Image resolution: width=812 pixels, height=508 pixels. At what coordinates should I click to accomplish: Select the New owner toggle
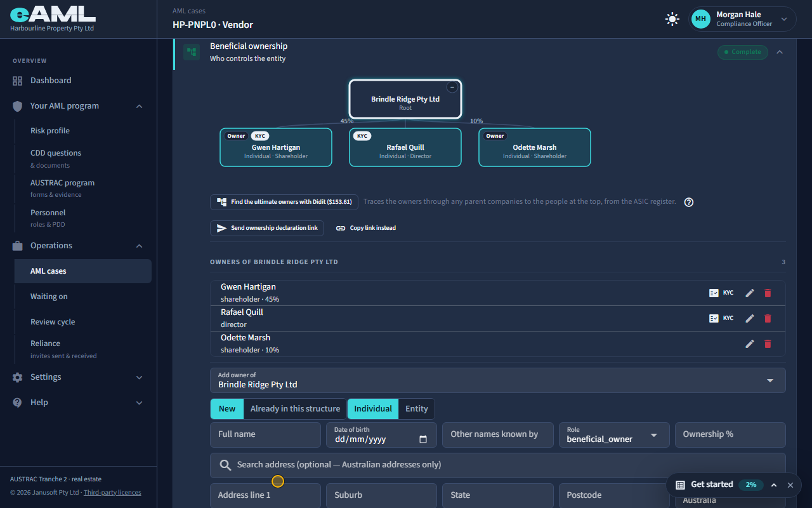point(227,409)
